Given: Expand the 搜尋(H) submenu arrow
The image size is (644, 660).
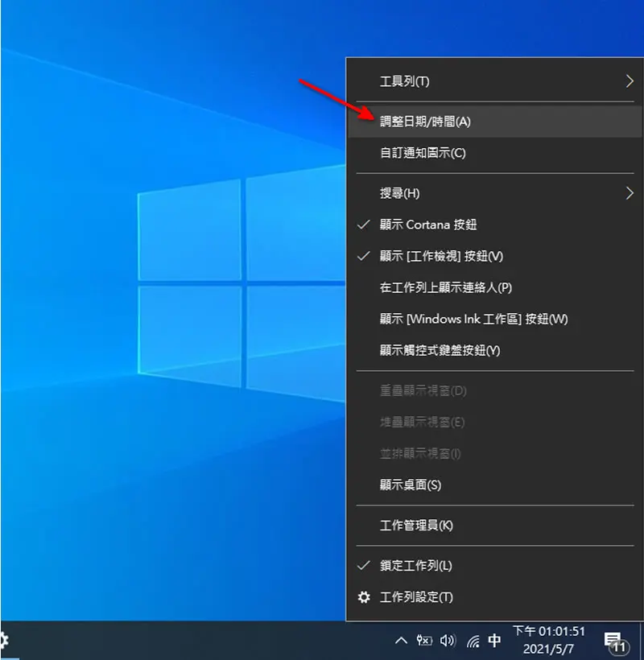Looking at the screenshot, I should (x=630, y=193).
